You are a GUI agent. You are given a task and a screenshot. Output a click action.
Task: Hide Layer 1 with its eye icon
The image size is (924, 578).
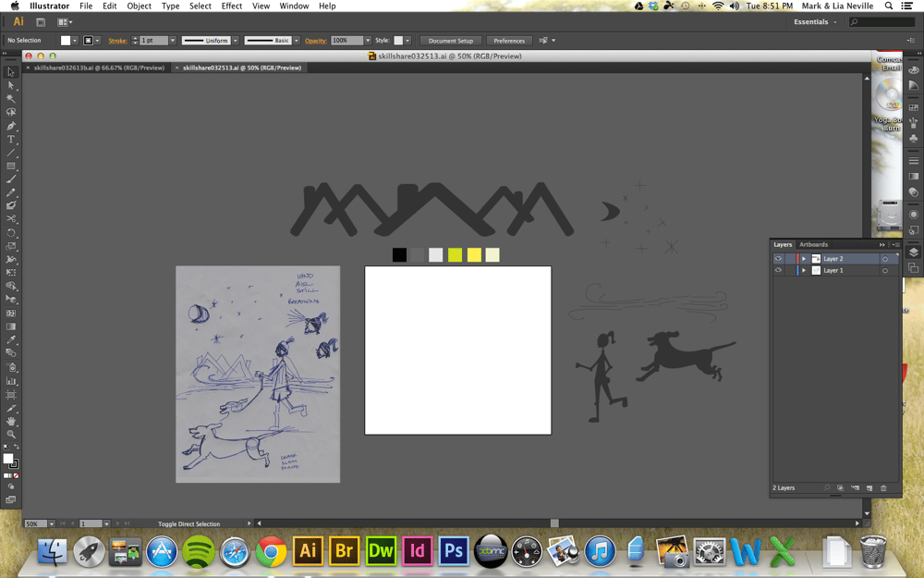[x=778, y=270]
